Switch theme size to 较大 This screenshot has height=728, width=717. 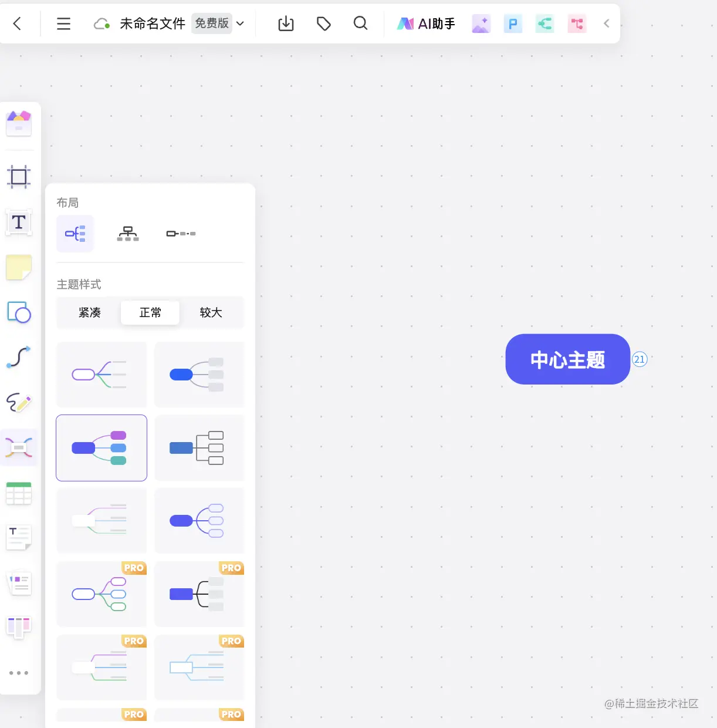click(211, 313)
